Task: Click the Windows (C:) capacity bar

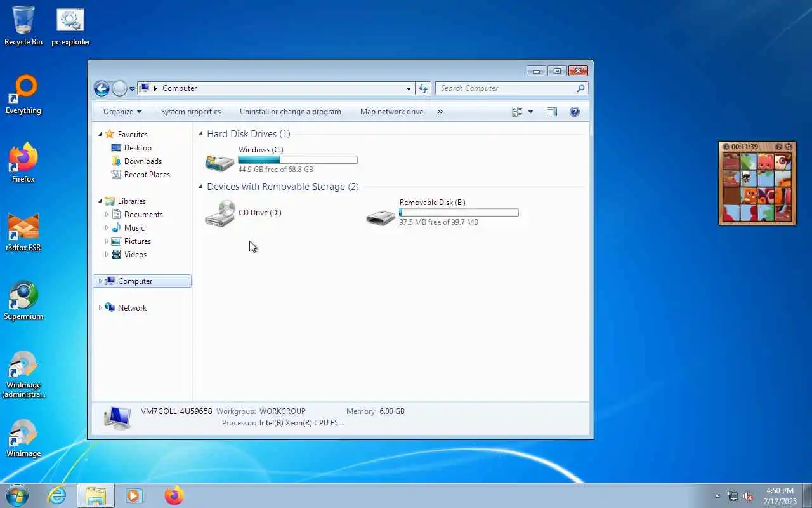Action: pyautogui.click(x=298, y=160)
